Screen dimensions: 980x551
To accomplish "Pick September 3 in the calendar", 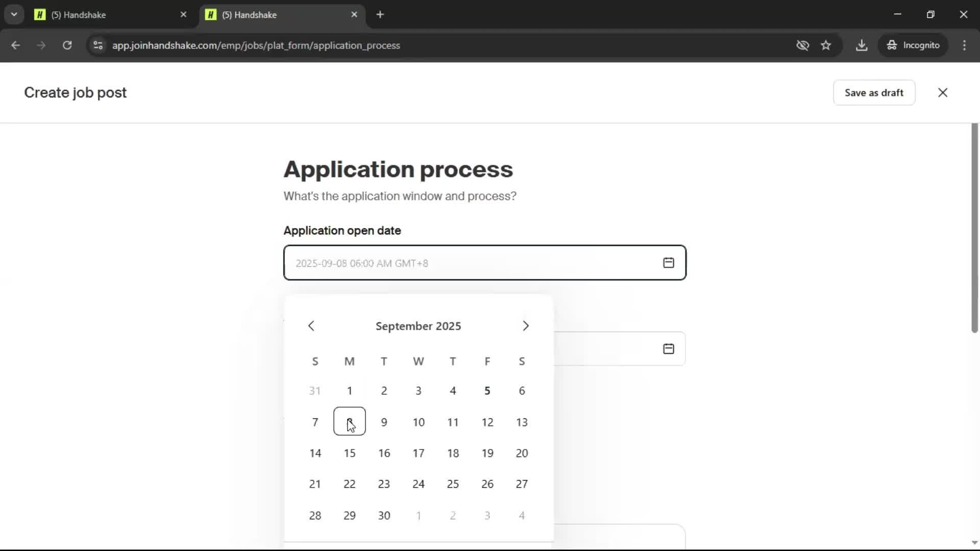I will pos(419,391).
